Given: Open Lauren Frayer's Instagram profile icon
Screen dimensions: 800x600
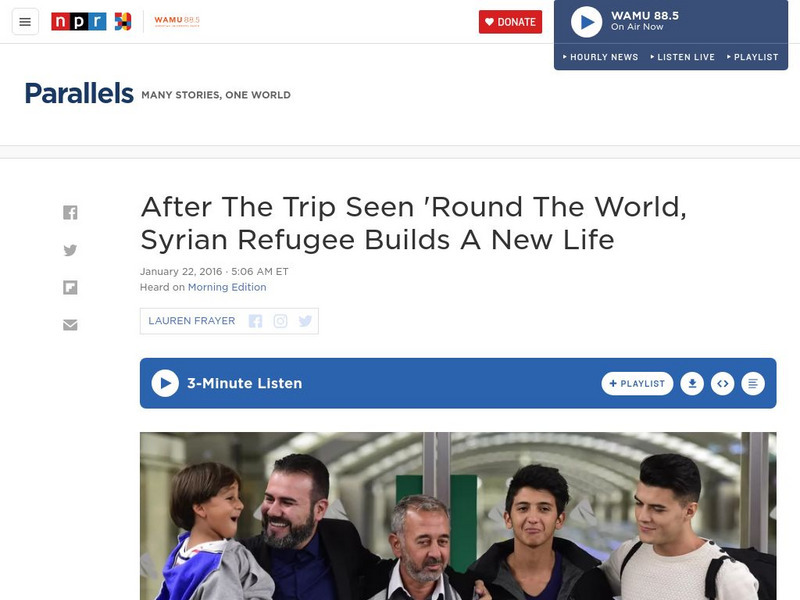Looking at the screenshot, I should coord(280,321).
